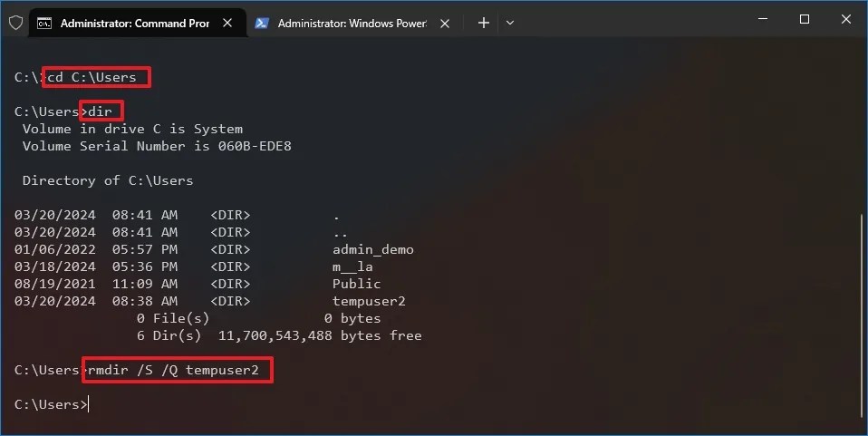Click the admin_demo directory name
This screenshot has width=868, height=436.
373,250
